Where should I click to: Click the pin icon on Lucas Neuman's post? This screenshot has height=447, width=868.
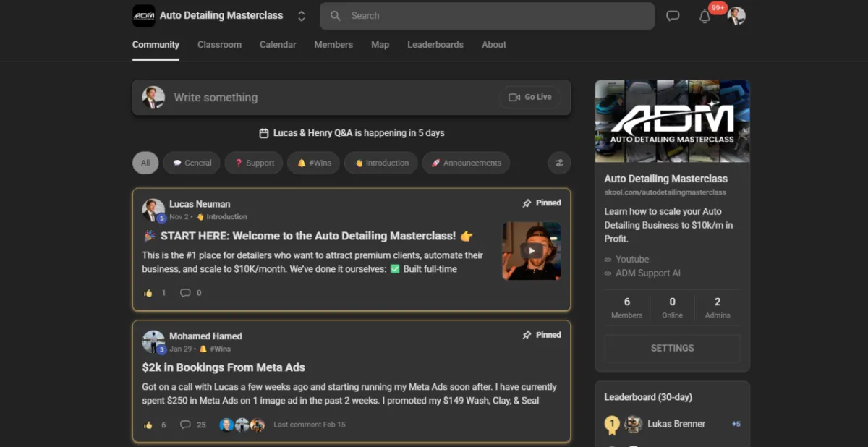pos(527,203)
